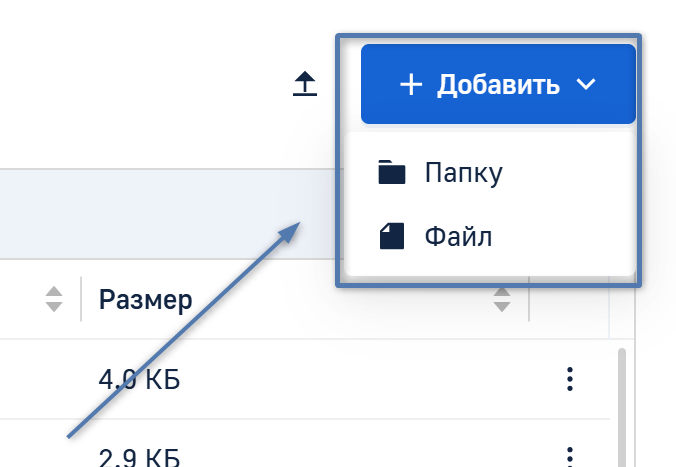Toggle sort arrows left of Размер column

[x=54, y=298]
